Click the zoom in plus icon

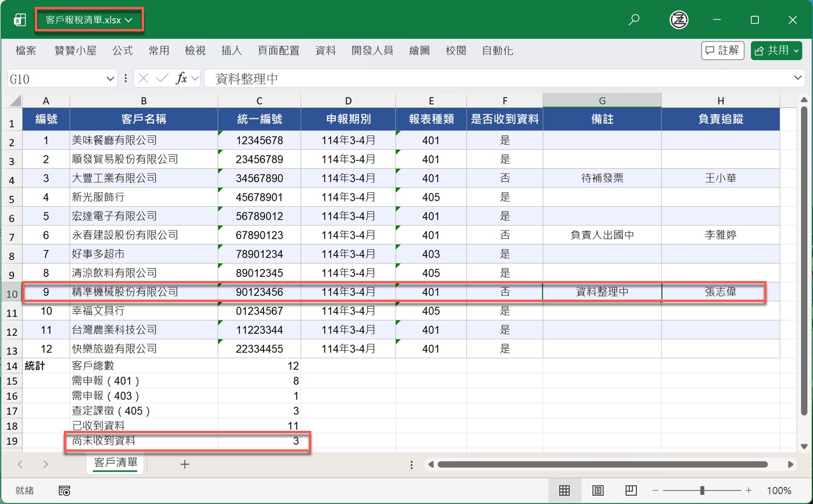click(749, 491)
